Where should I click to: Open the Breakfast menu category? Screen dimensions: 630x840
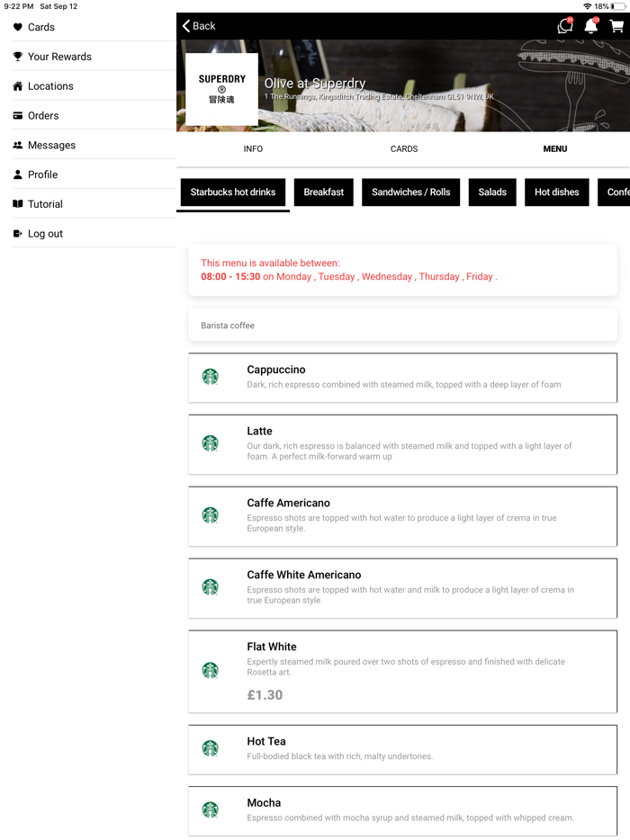(323, 192)
